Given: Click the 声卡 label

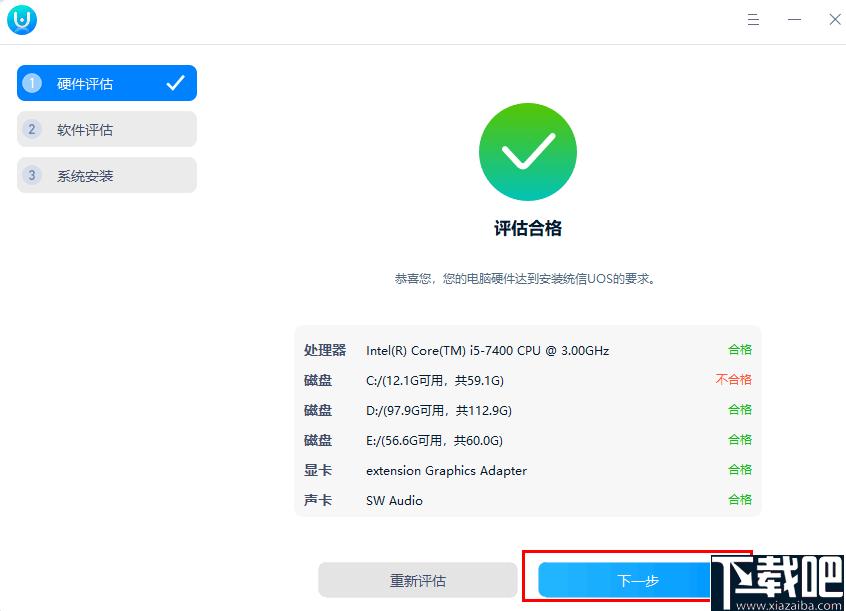Looking at the screenshot, I should point(318,500).
